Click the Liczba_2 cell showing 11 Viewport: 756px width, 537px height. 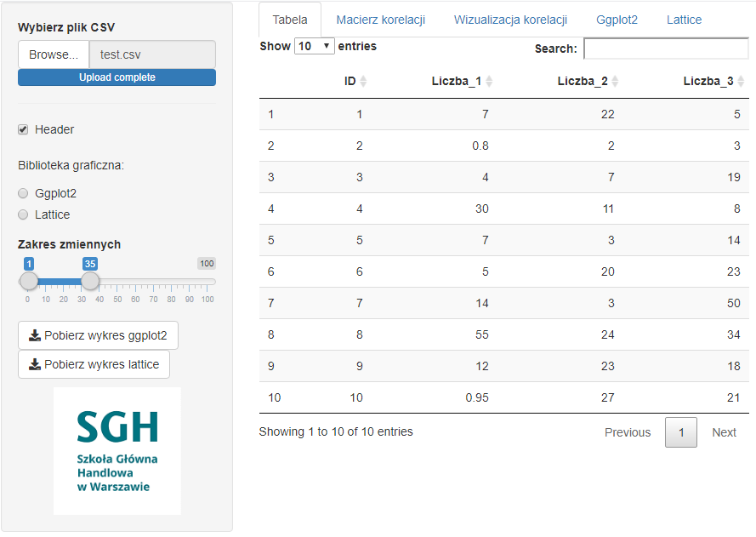pos(608,209)
